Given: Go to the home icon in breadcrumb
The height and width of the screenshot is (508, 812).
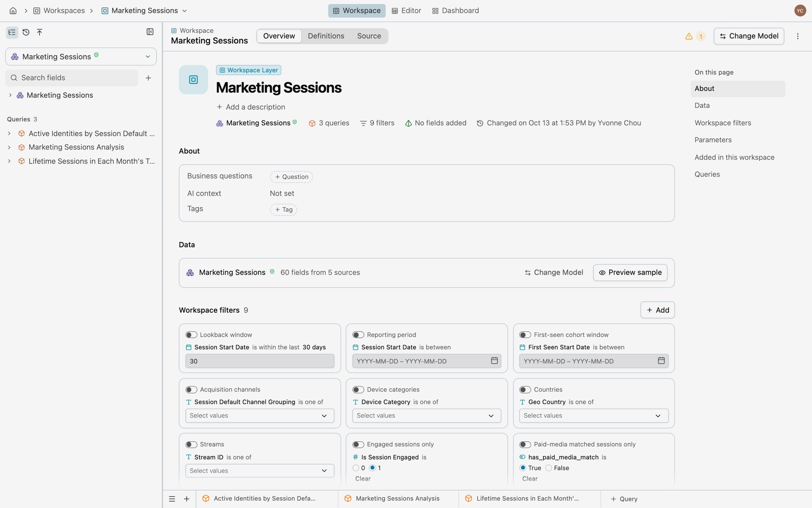Looking at the screenshot, I should (13, 10).
